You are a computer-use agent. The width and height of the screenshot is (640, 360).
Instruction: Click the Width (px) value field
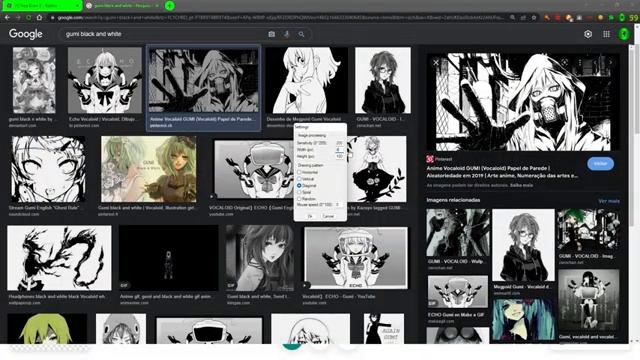click(x=339, y=150)
